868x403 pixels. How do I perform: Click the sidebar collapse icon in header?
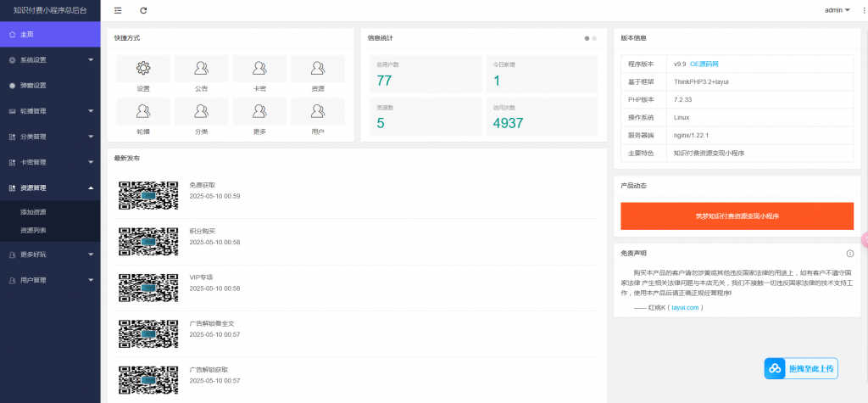click(x=118, y=10)
